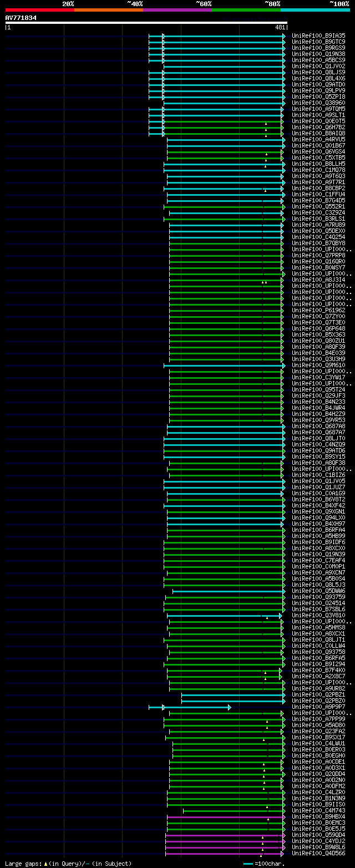
Task: Click the green ~80% identity legend segment
Action: pyautogui.click(x=246, y=10)
